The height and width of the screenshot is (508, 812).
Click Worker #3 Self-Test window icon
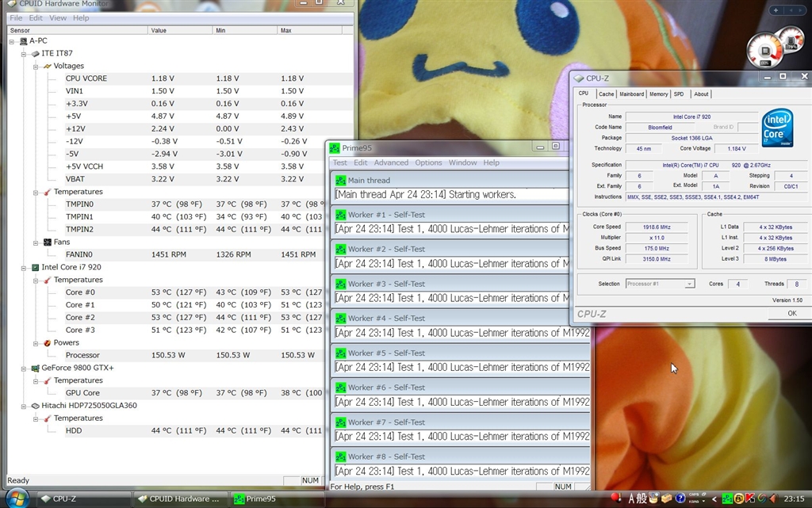click(340, 284)
